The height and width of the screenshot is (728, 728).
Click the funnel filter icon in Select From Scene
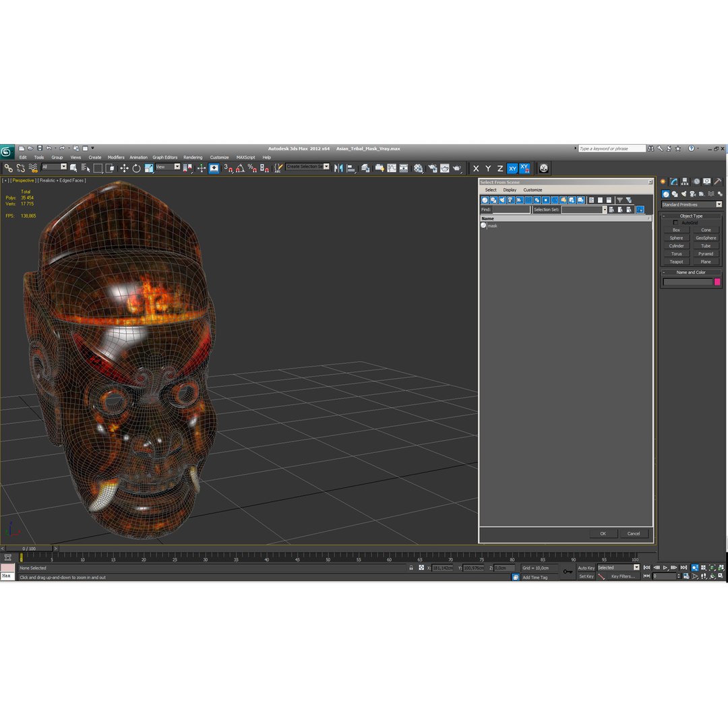(x=619, y=200)
